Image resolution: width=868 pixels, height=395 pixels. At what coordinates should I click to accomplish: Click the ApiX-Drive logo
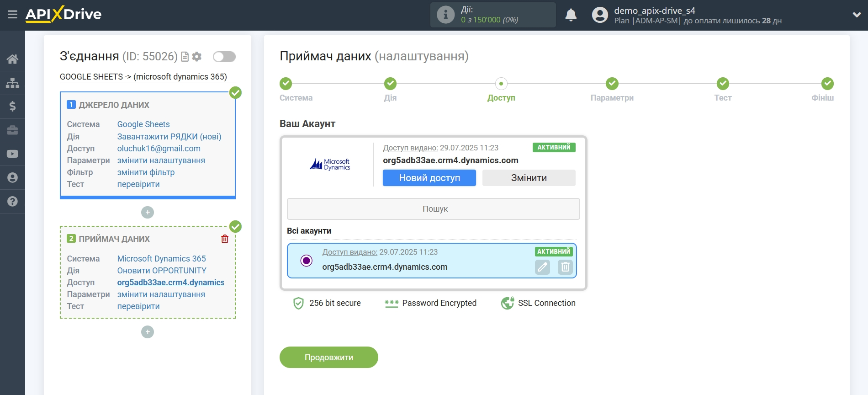pos(64,14)
